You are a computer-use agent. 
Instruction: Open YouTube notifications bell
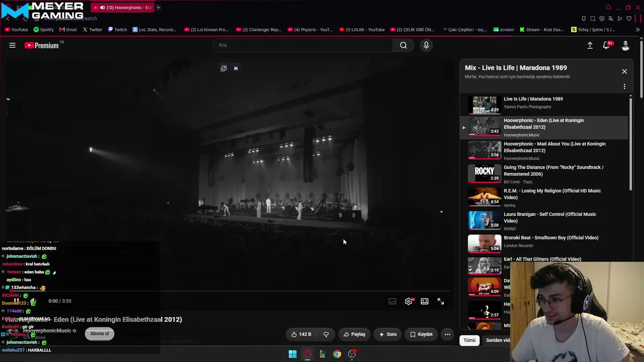[x=607, y=45]
